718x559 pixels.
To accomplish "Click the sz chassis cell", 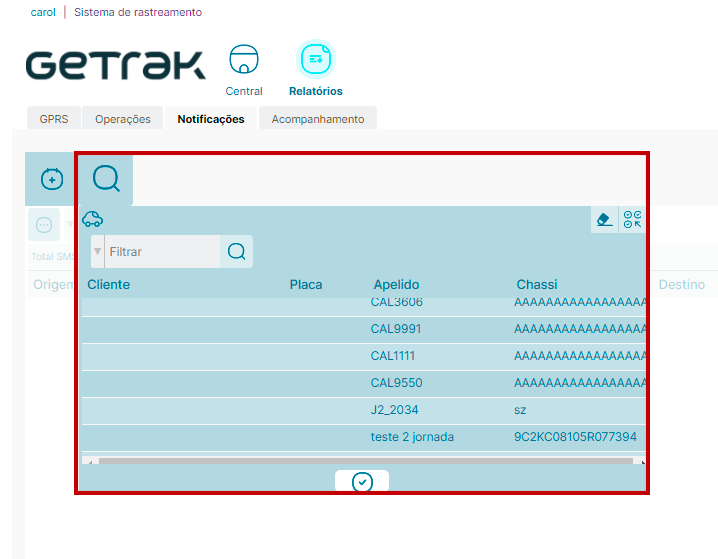I will pyautogui.click(x=520, y=410).
